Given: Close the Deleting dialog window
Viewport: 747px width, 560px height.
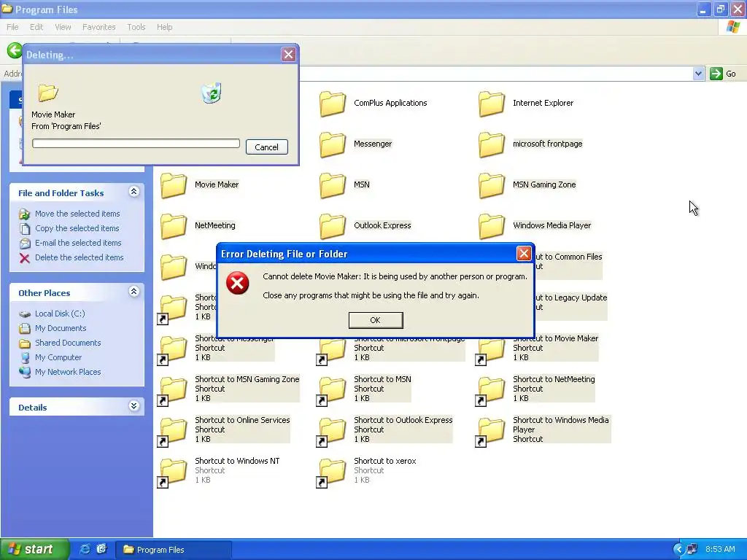Looking at the screenshot, I should (288, 55).
